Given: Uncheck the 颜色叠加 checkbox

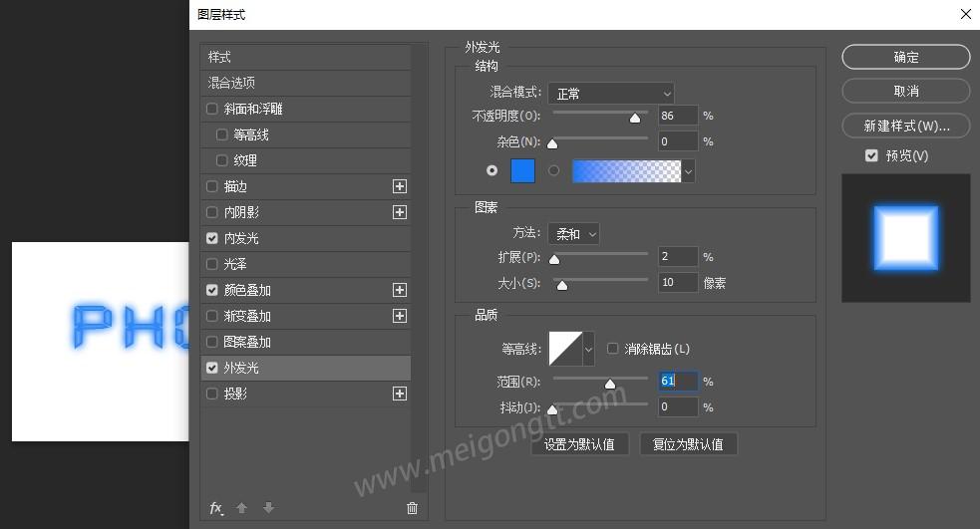Looking at the screenshot, I should 212,290.
